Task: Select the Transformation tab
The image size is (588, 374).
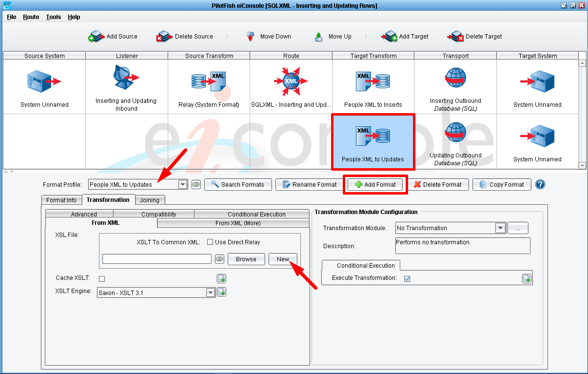Action: 108,199
